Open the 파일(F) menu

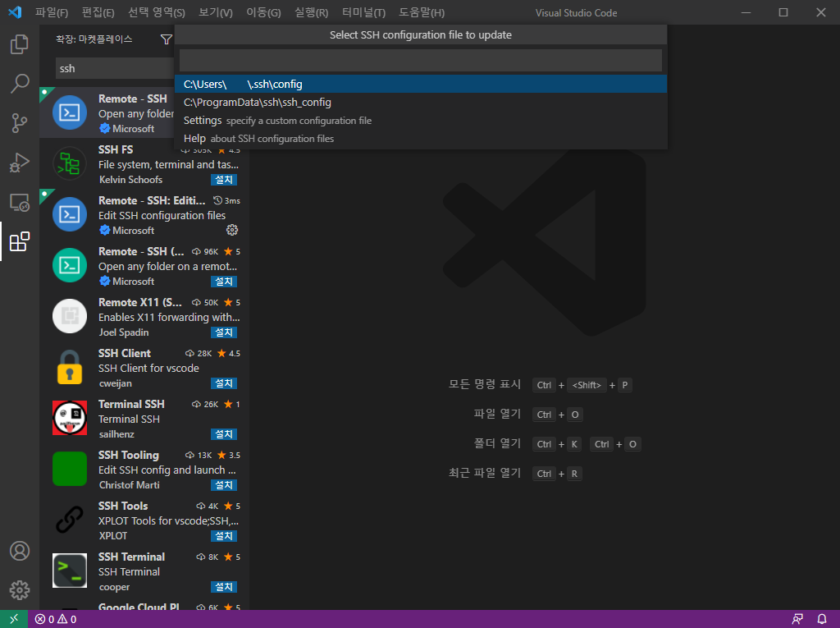52,12
